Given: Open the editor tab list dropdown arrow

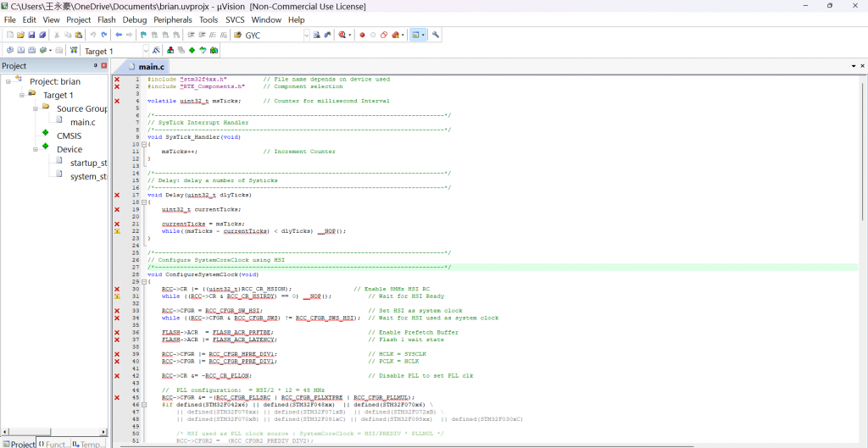Looking at the screenshot, I should point(854,66).
